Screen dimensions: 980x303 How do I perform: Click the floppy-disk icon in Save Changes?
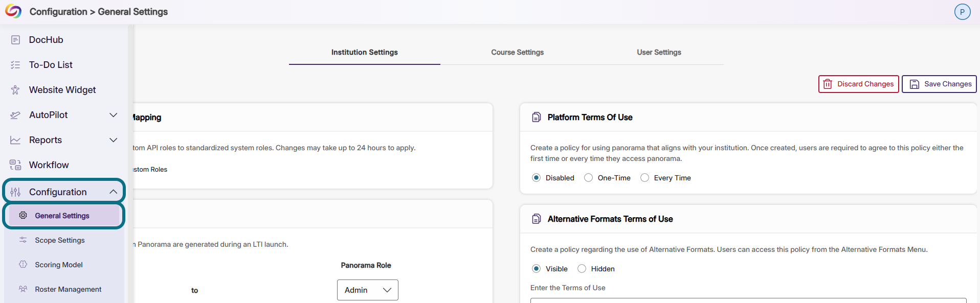(x=915, y=84)
